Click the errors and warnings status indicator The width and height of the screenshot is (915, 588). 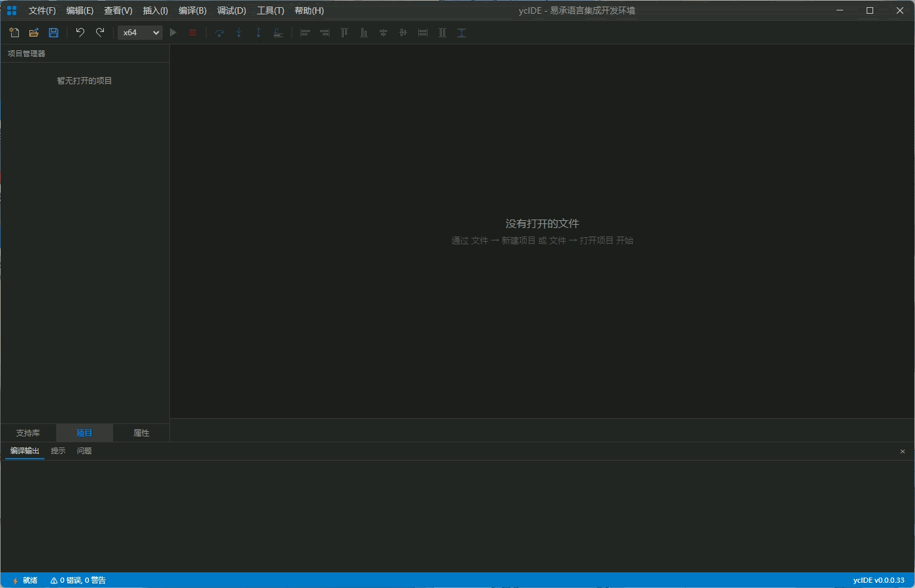[x=78, y=580]
